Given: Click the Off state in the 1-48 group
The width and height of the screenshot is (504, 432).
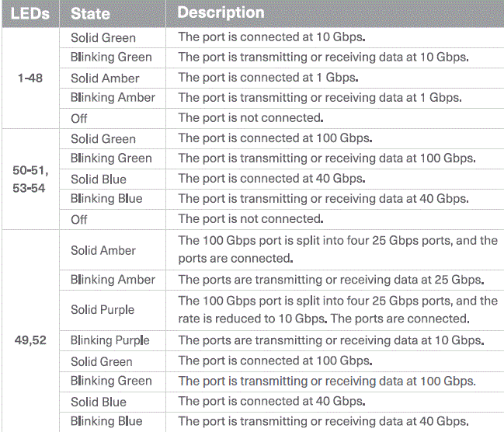Looking at the screenshot, I should pyautogui.click(x=79, y=118).
